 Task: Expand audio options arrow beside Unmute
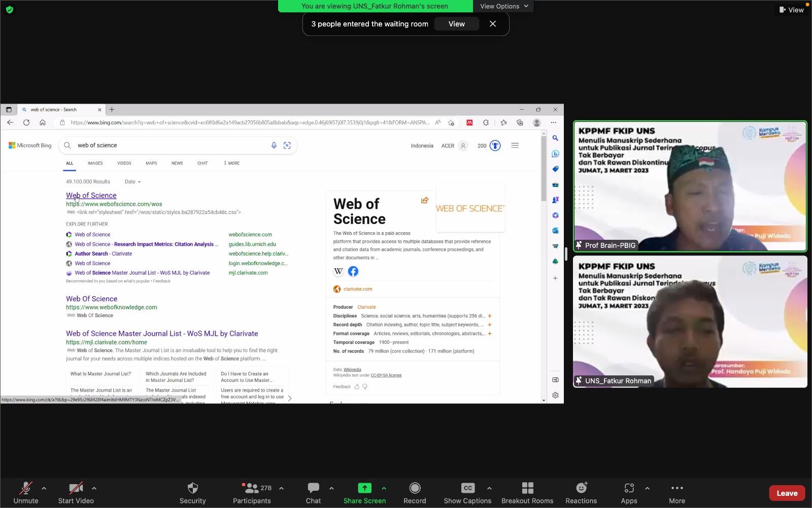point(44,488)
